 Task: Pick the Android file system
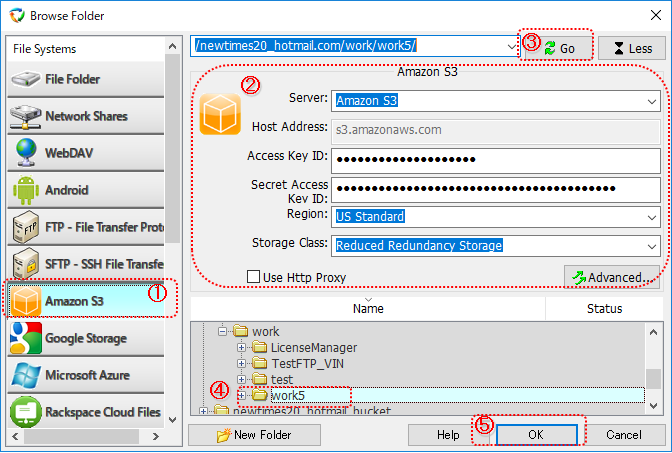point(86,190)
